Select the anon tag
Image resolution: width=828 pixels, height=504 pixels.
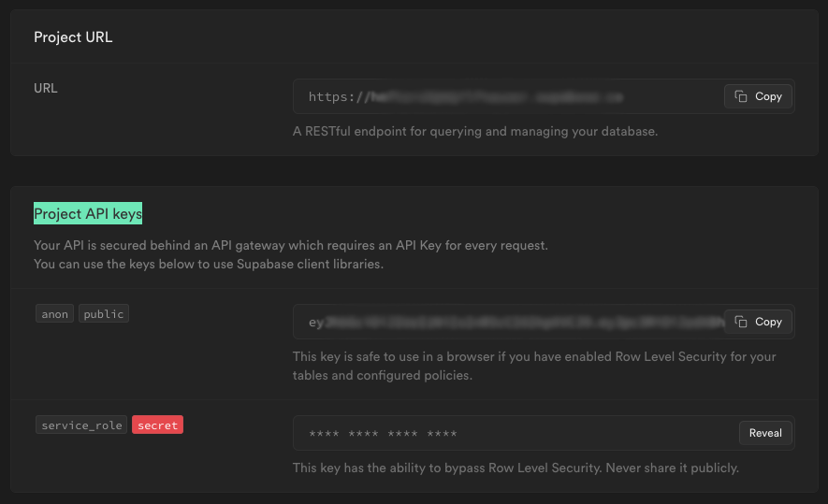[54, 313]
